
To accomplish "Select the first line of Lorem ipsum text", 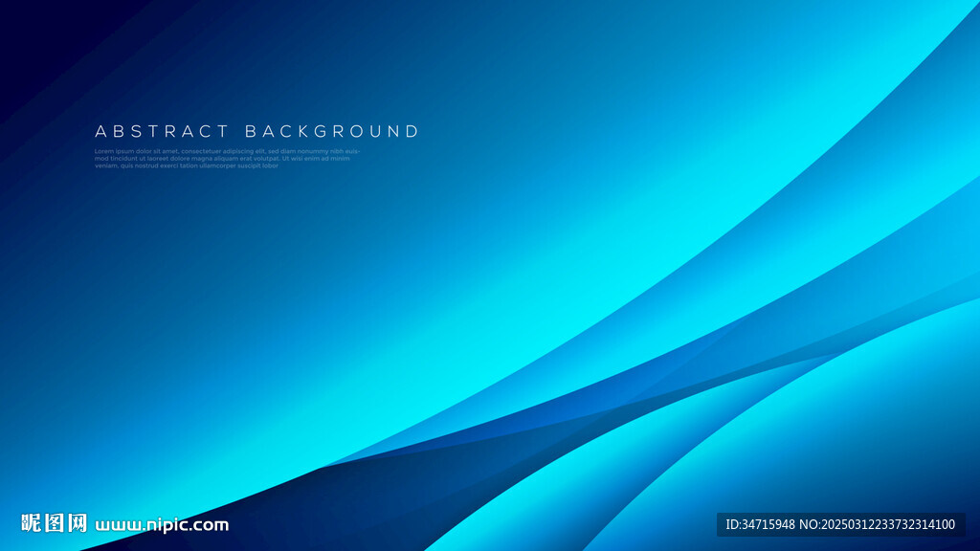I will [227, 151].
